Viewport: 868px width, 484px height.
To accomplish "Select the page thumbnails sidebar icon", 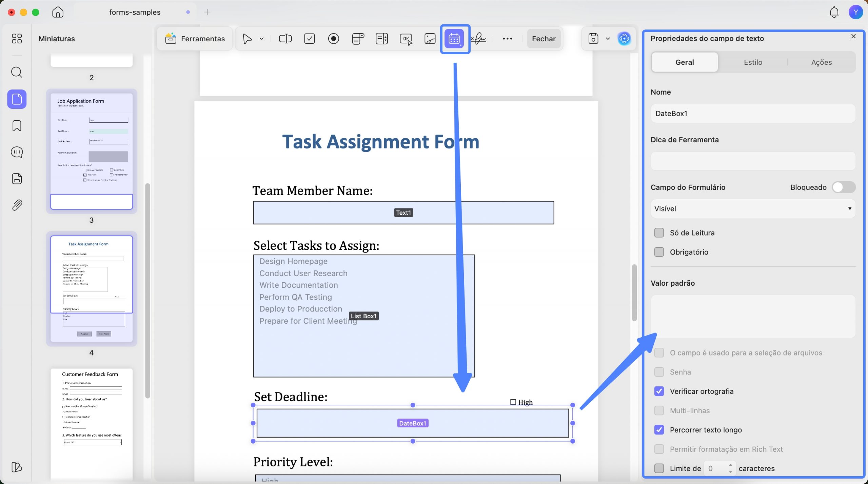I will tap(17, 99).
